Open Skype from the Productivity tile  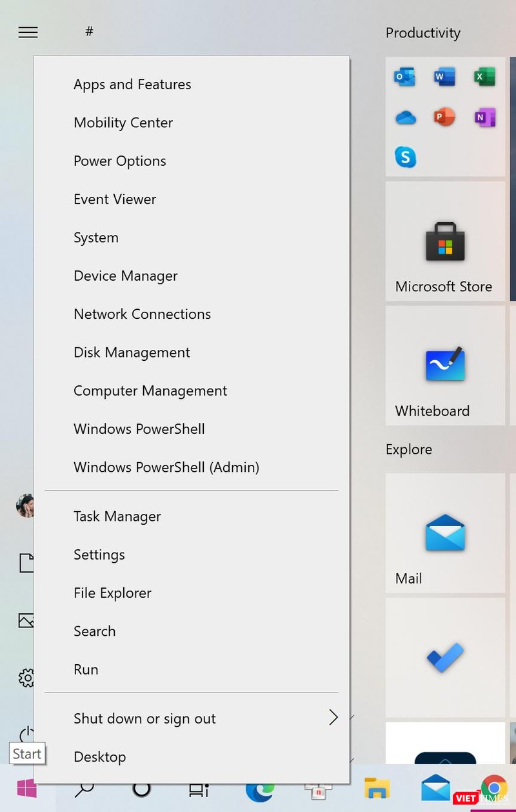[405, 157]
